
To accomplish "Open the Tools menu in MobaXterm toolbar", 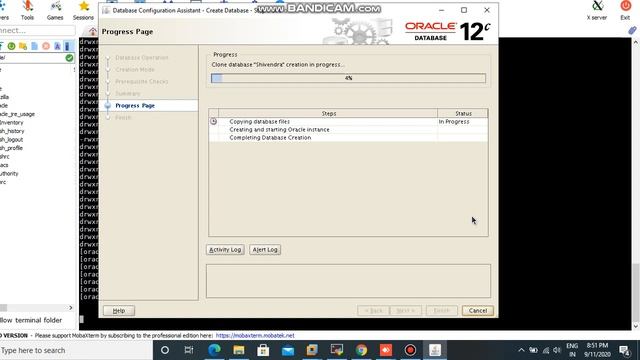I will pos(27,10).
